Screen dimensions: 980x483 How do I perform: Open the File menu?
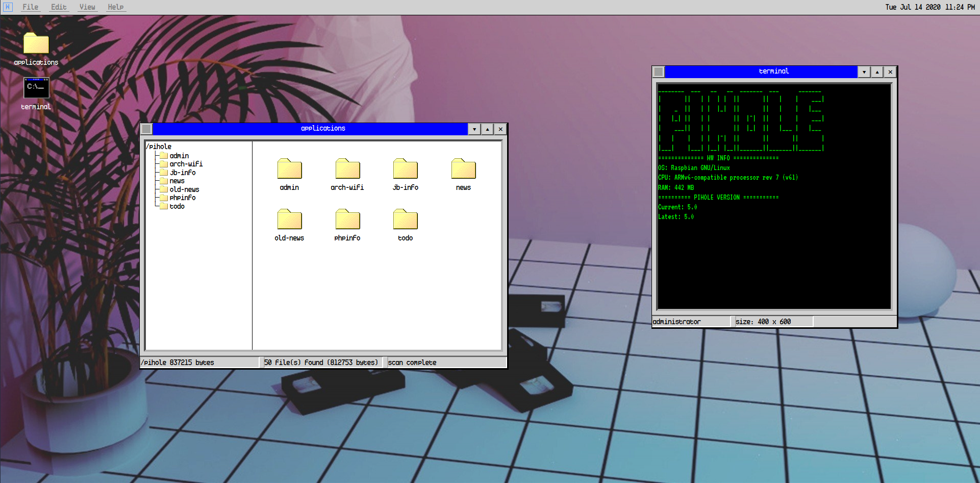pyautogui.click(x=31, y=7)
